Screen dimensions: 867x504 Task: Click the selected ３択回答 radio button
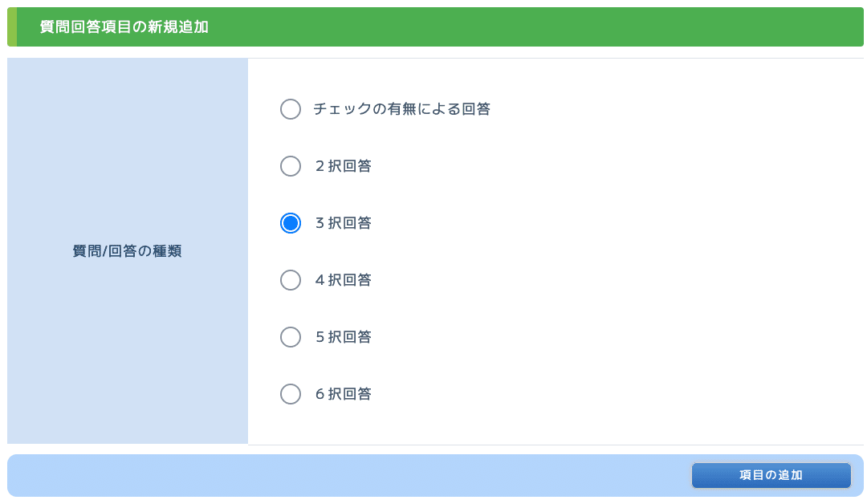(291, 223)
